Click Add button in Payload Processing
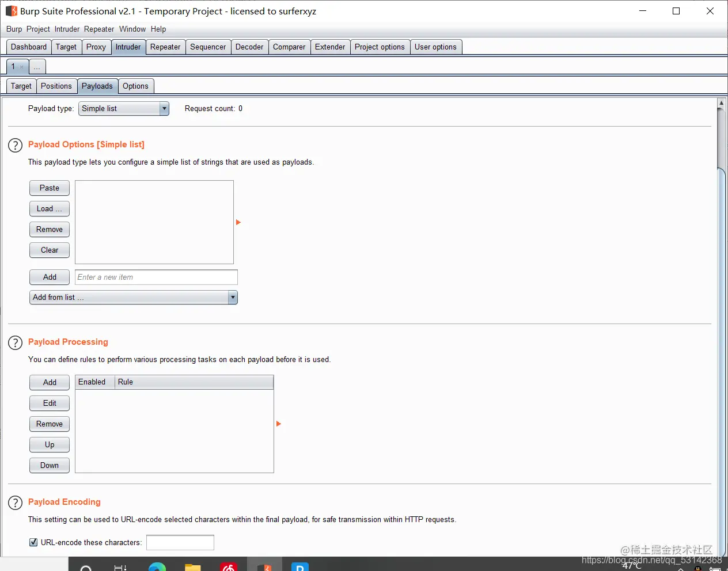The image size is (728, 571). (50, 383)
